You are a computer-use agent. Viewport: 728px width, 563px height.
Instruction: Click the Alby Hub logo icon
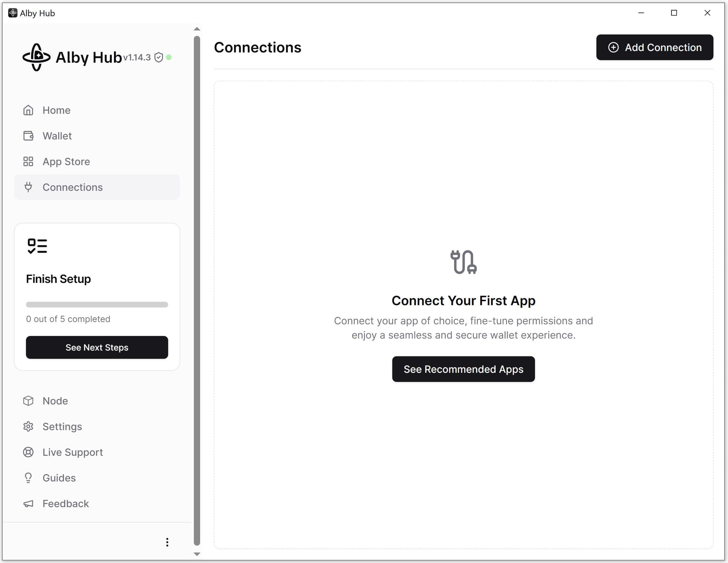36,57
